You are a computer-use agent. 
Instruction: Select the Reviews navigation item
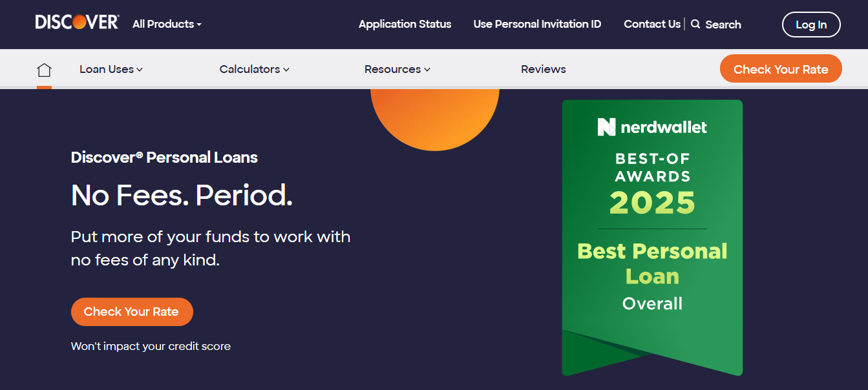click(x=543, y=69)
